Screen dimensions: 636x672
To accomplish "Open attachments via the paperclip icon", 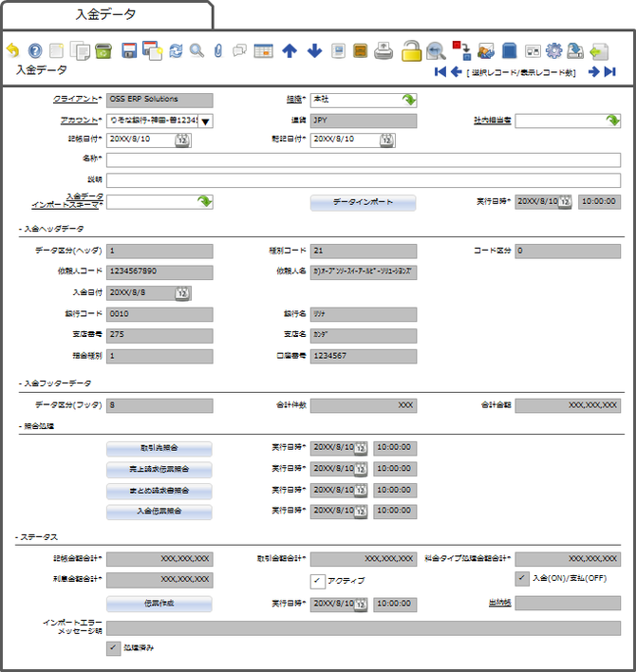I will click(x=218, y=51).
